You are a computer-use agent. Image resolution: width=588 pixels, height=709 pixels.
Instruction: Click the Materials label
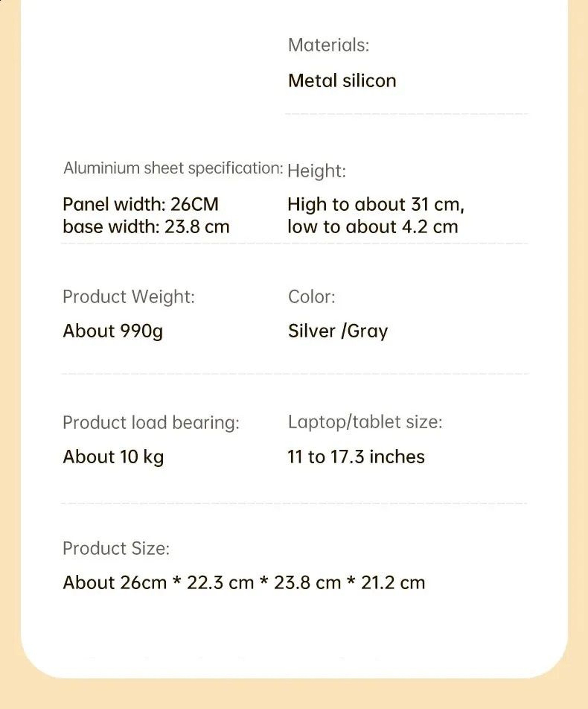pyautogui.click(x=329, y=45)
